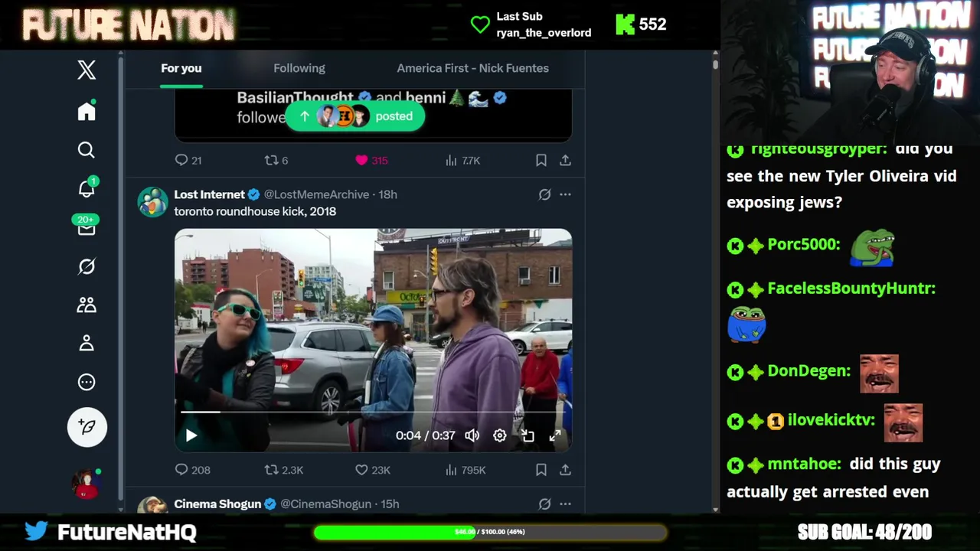Open More circle menu in sidebar

[x=87, y=382]
